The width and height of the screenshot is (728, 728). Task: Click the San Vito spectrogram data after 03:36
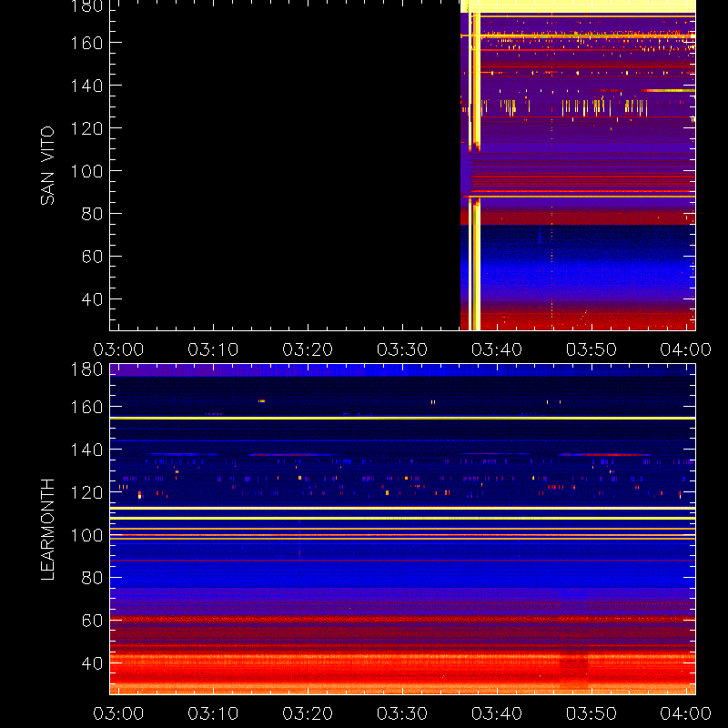pyautogui.click(x=578, y=166)
